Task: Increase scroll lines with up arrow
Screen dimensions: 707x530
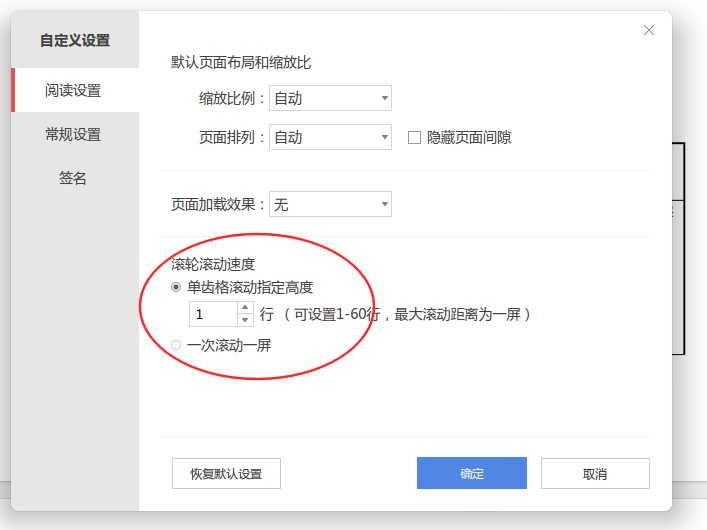Action: point(245,308)
